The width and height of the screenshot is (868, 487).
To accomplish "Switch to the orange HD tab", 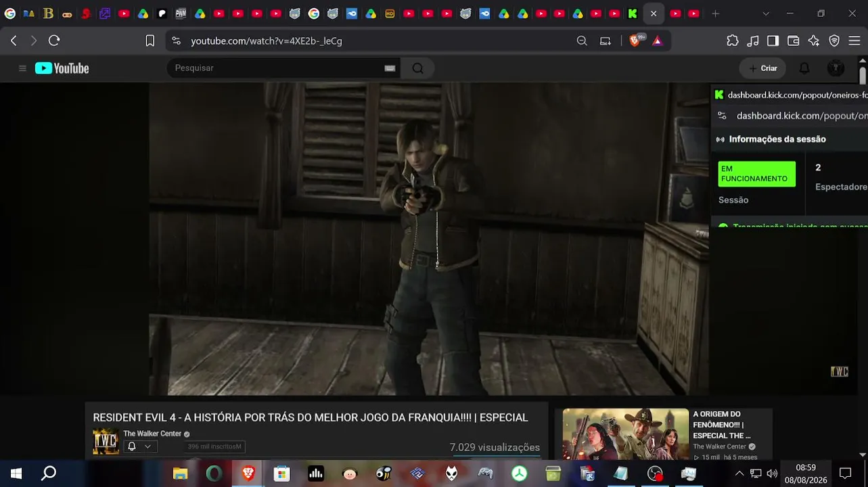I will [390, 14].
